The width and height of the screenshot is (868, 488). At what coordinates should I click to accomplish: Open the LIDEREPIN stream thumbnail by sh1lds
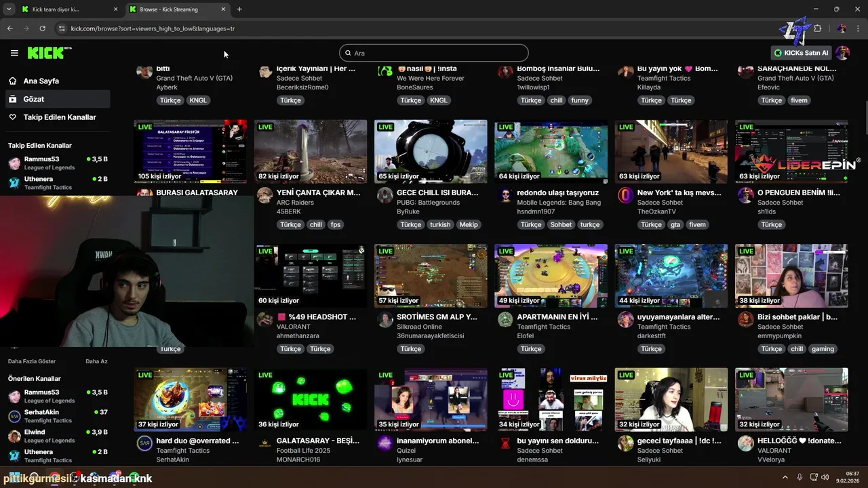pos(791,152)
